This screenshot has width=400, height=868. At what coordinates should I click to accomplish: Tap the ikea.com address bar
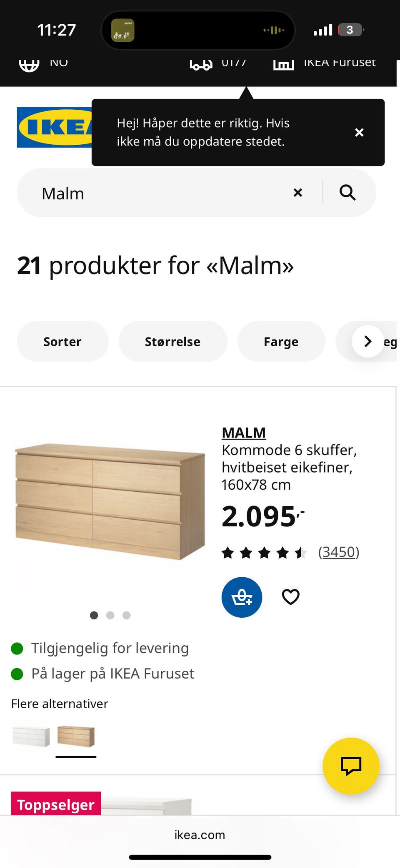(x=200, y=835)
